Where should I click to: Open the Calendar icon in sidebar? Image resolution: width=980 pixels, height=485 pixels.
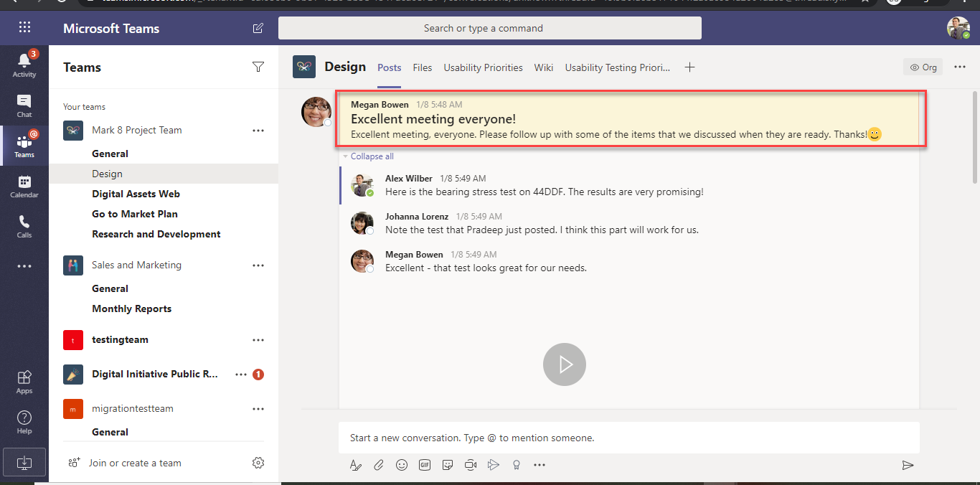tap(24, 187)
